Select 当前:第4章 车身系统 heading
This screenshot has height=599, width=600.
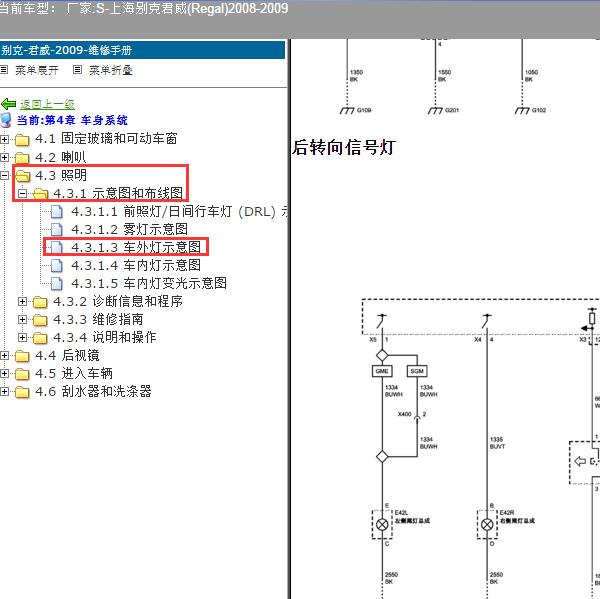point(72,120)
